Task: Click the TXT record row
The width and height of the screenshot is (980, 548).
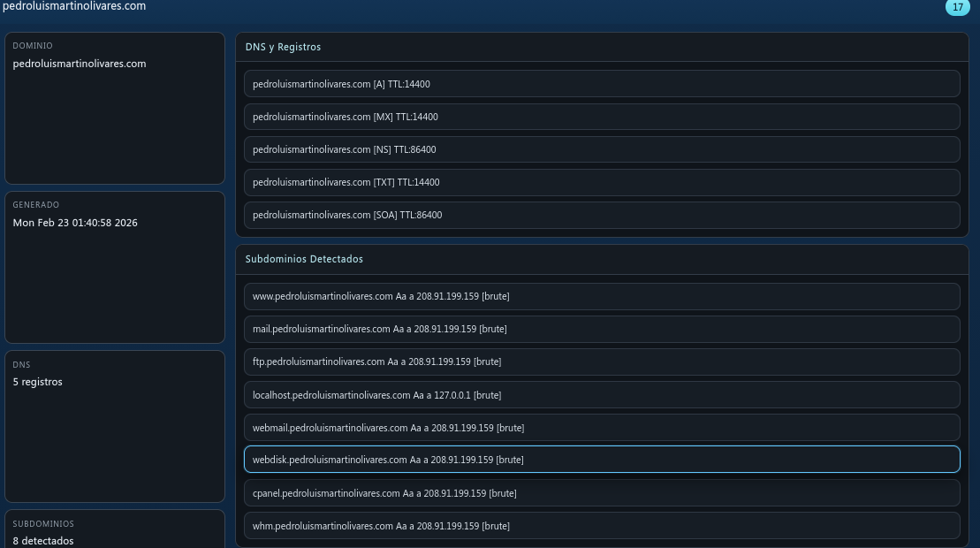Action: click(602, 182)
